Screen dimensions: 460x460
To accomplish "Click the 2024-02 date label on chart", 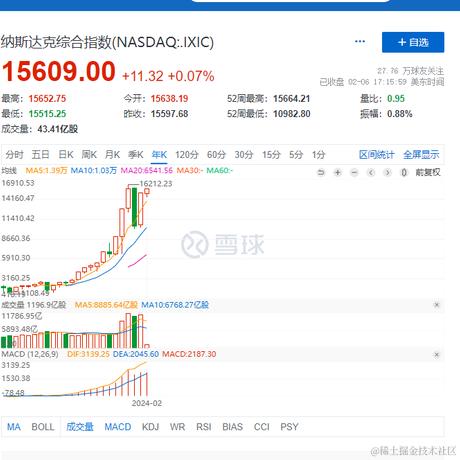I will [147, 403].
